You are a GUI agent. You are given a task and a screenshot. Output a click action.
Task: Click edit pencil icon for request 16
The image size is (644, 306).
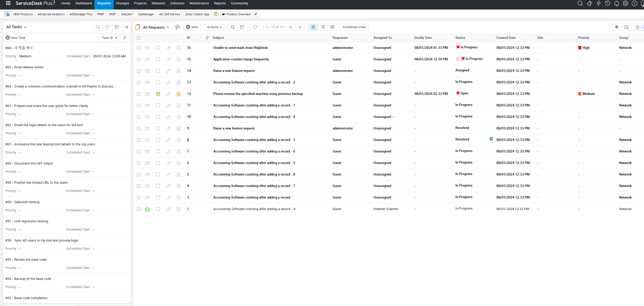(x=168, y=48)
